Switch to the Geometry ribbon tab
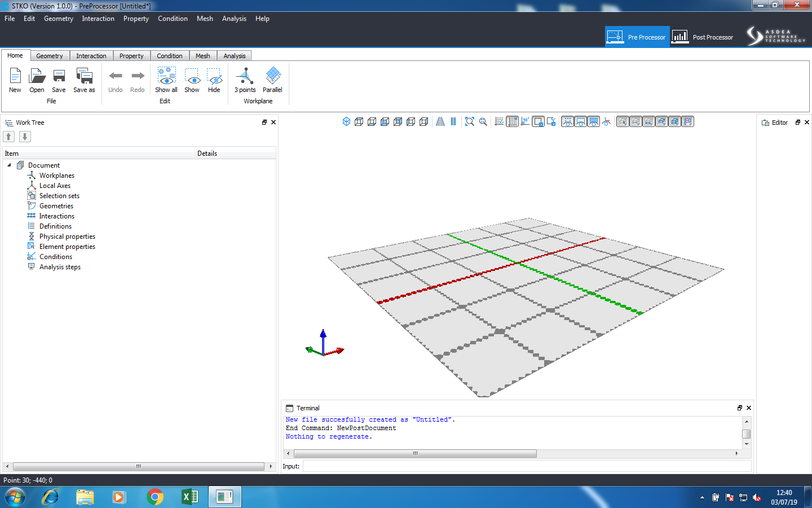 pos(50,56)
